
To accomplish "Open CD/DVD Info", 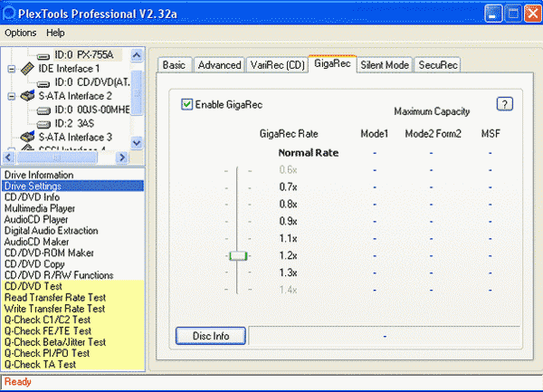I will pos(72,197).
